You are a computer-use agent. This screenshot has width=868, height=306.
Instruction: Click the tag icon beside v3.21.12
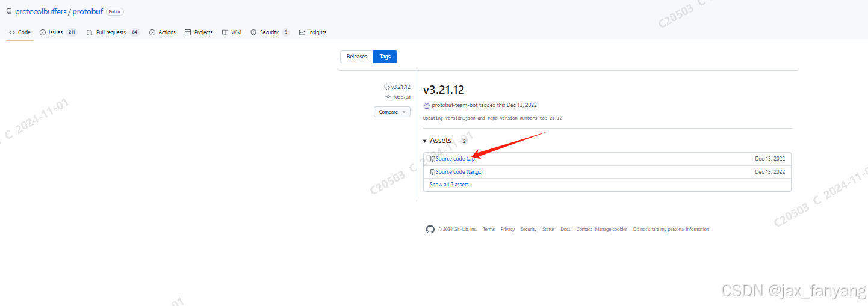[387, 87]
